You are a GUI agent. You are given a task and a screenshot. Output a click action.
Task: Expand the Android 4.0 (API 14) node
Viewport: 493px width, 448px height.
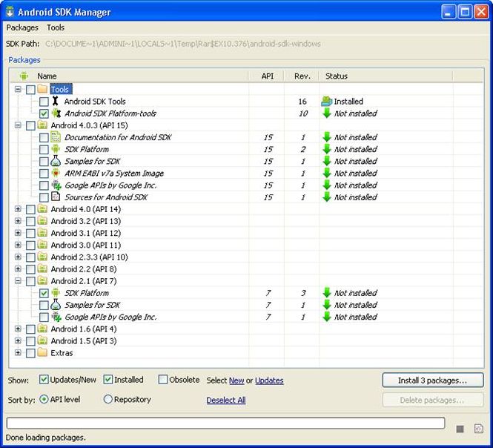pyautogui.click(x=18, y=209)
